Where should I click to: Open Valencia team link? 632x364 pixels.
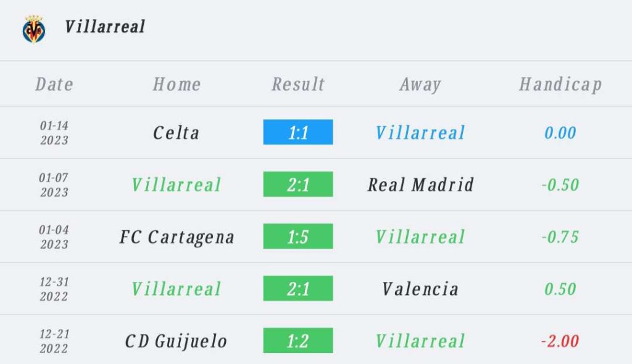(x=420, y=289)
